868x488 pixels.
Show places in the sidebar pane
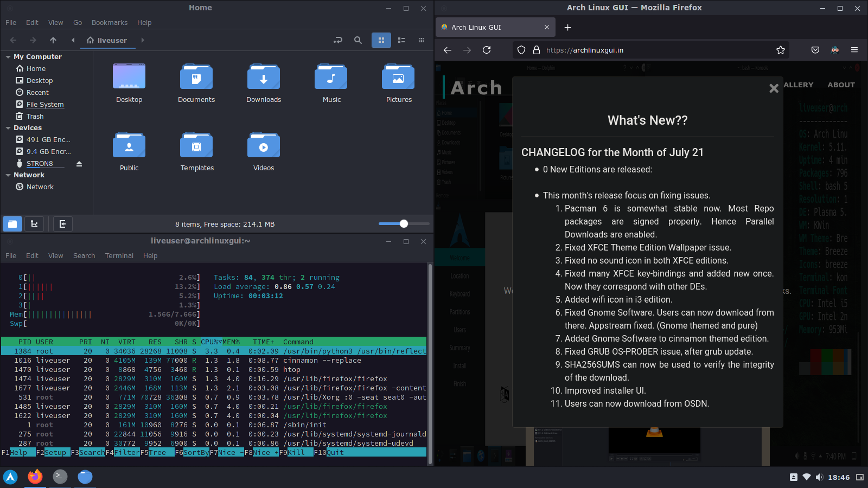click(12, 224)
